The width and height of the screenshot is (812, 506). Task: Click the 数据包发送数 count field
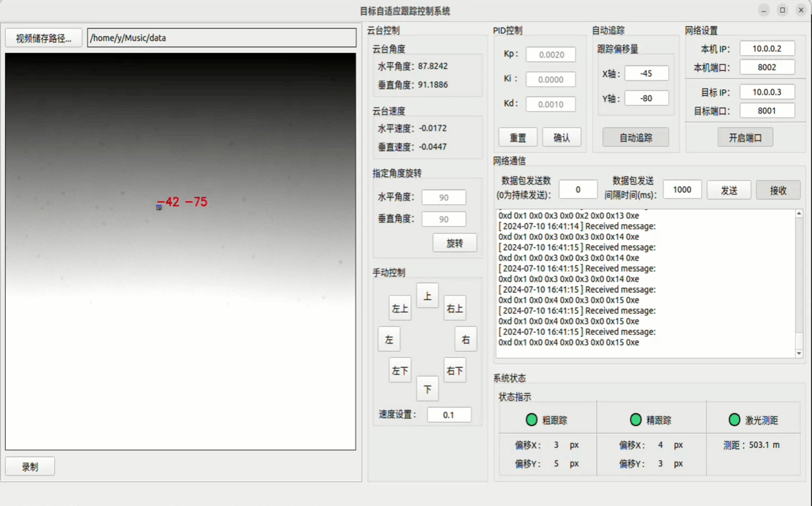[x=578, y=190]
